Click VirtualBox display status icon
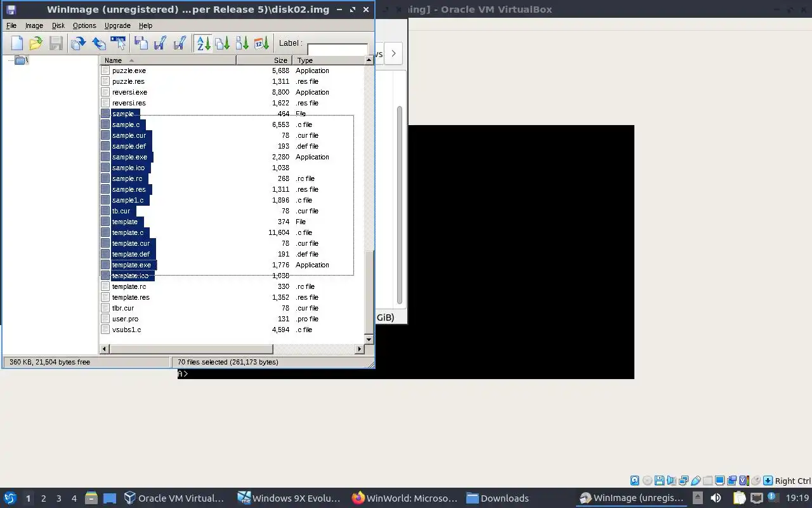This screenshot has height=508, width=812. (720, 481)
